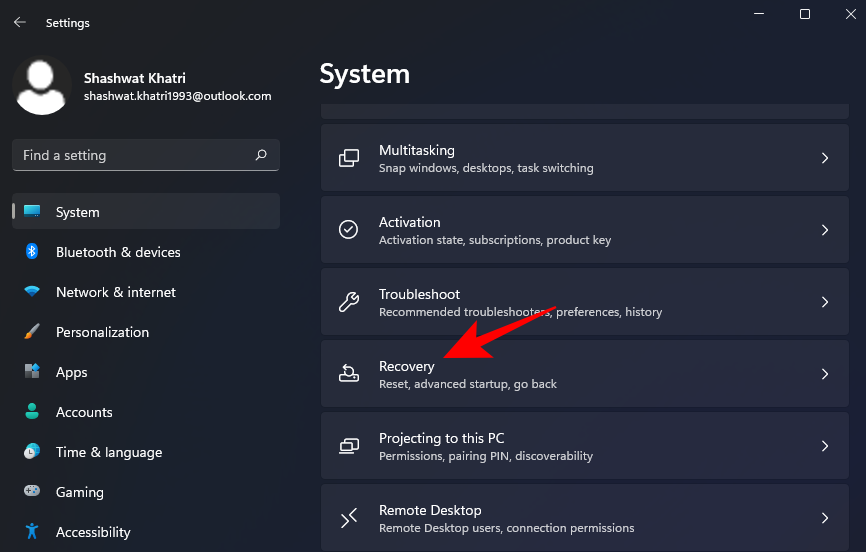Screen dimensions: 866x552
Task: Open Activation using the right chevron
Action: pos(824,230)
